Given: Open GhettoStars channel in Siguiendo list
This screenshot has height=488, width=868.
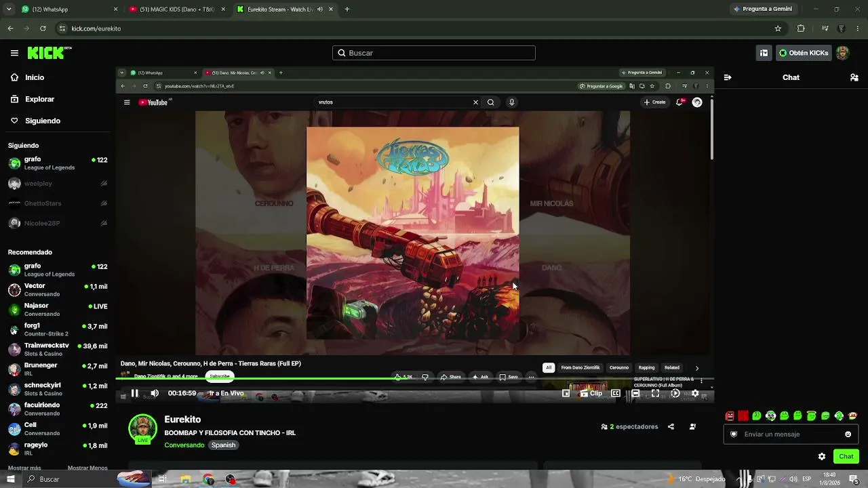Looking at the screenshot, I should point(58,203).
